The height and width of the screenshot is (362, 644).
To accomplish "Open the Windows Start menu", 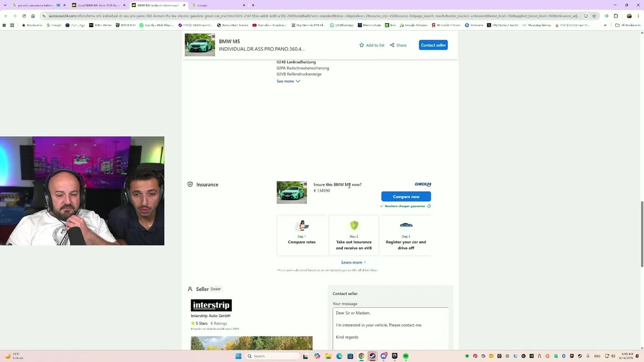I will (x=238, y=356).
